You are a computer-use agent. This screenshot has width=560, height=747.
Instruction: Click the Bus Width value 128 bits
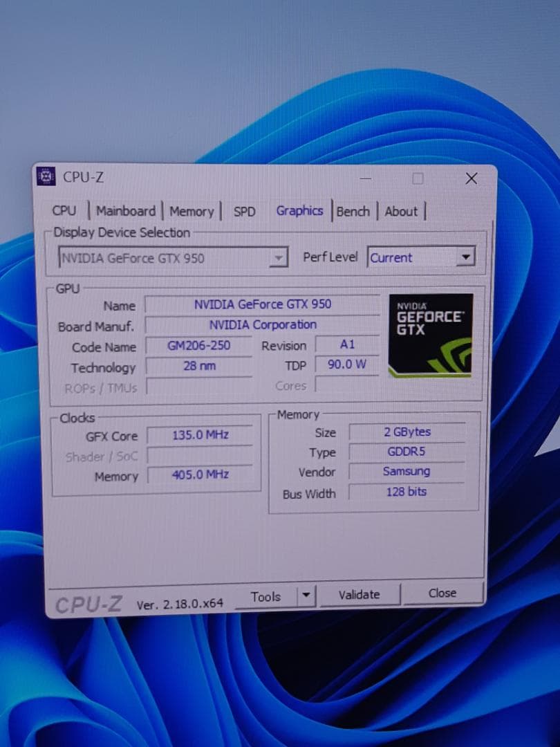pyautogui.click(x=407, y=491)
